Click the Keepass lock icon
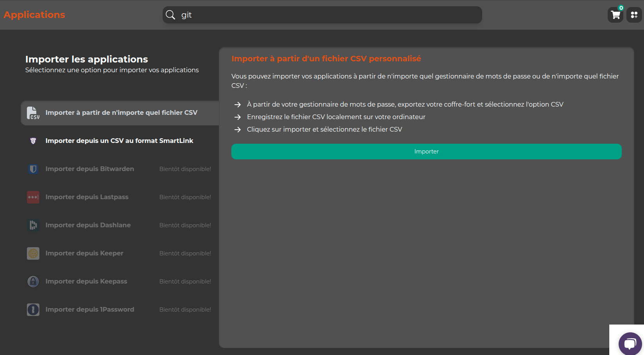Image resolution: width=644 pixels, height=355 pixels. click(x=33, y=282)
